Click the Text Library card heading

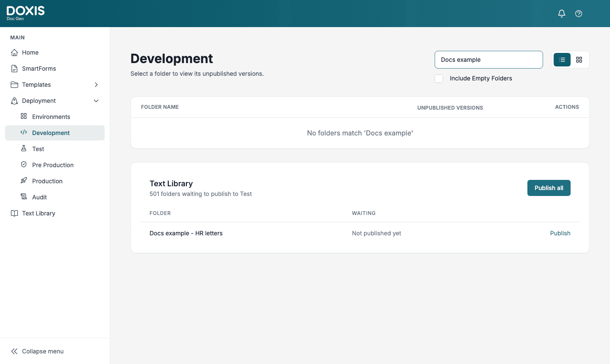pyautogui.click(x=171, y=184)
